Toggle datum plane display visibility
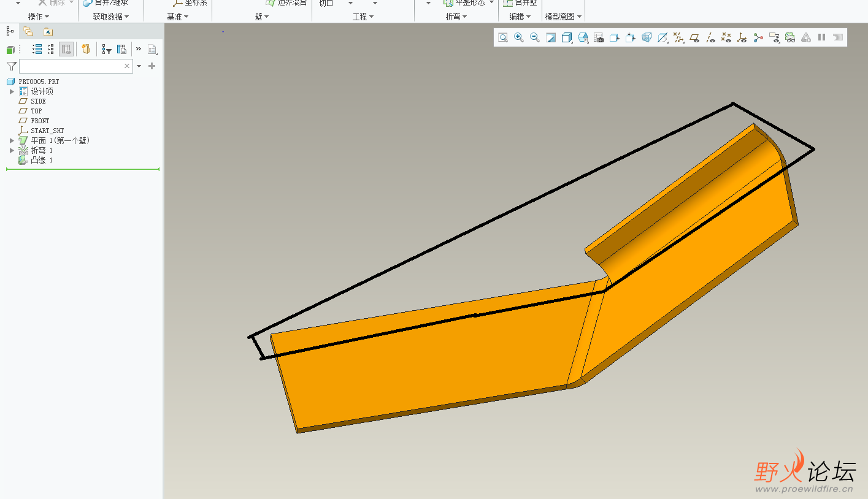This screenshot has height=499, width=868. click(x=694, y=38)
